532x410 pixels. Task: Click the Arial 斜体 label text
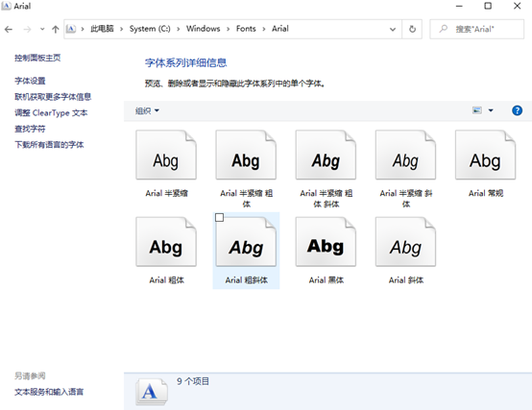click(406, 280)
